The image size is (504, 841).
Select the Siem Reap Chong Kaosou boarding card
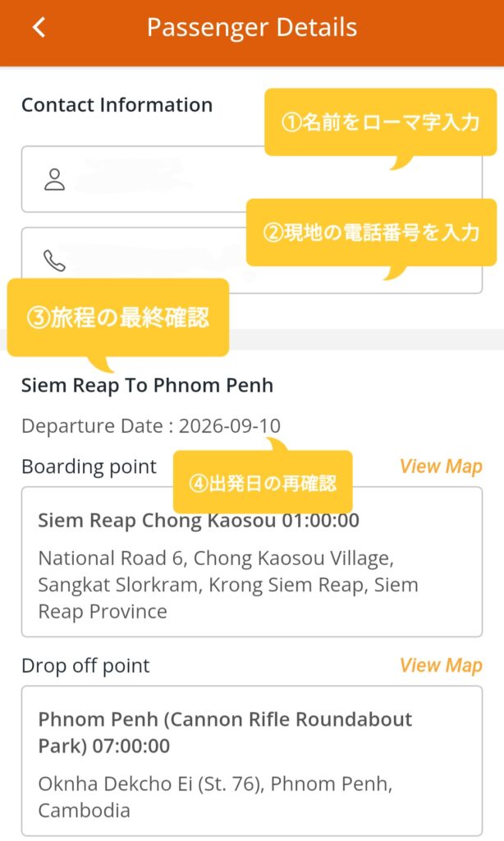pos(251,562)
